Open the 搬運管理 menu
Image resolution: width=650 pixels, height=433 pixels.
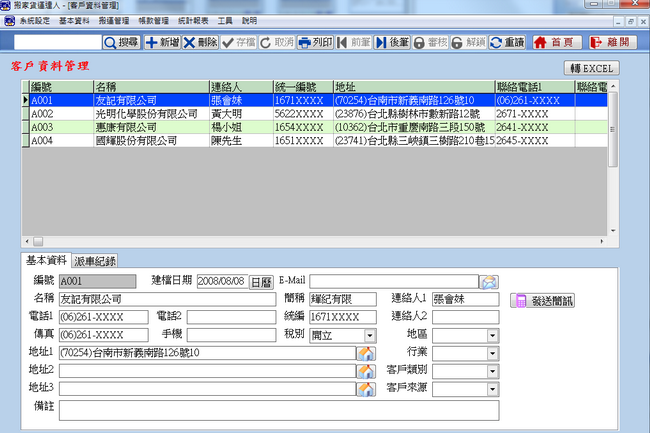click(x=114, y=21)
